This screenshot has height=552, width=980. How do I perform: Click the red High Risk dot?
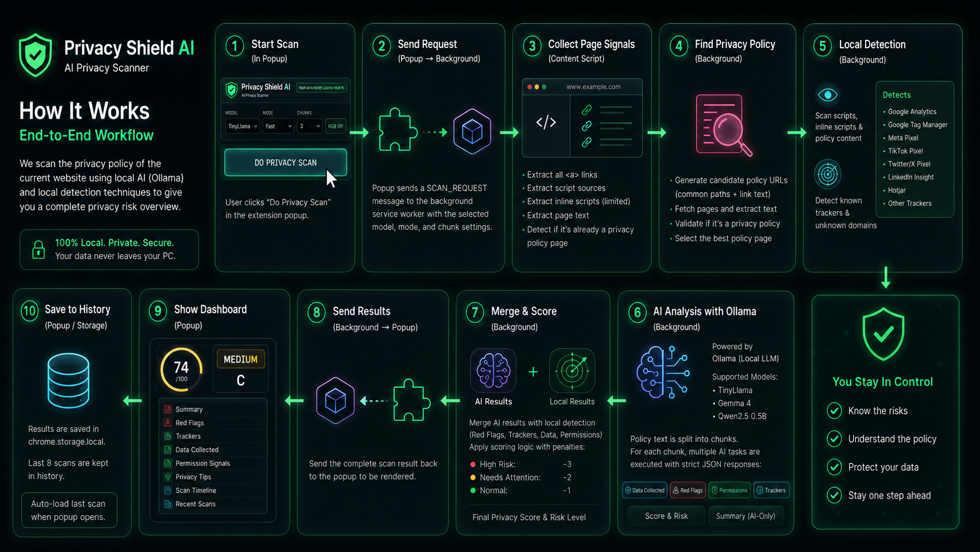point(473,465)
